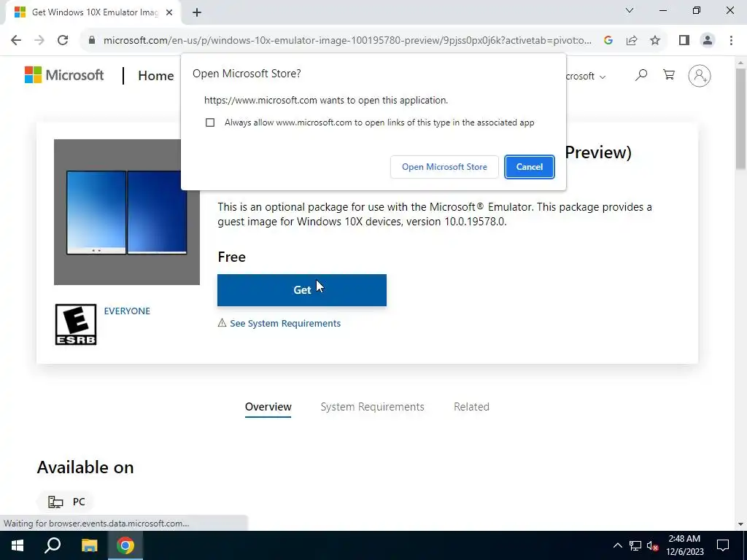Click 'Open Microsoft Store?' dialog title
This screenshot has width=747, height=560.
coord(247,74)
